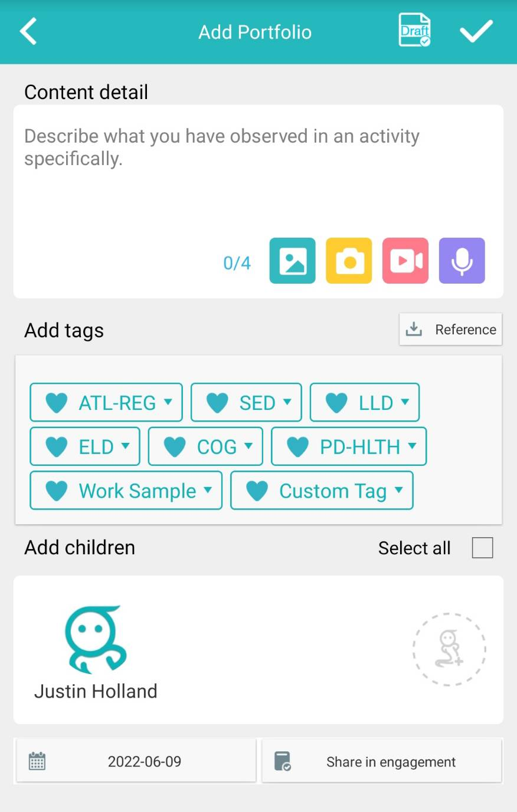Open image gallery picker icon

point(293,261)
